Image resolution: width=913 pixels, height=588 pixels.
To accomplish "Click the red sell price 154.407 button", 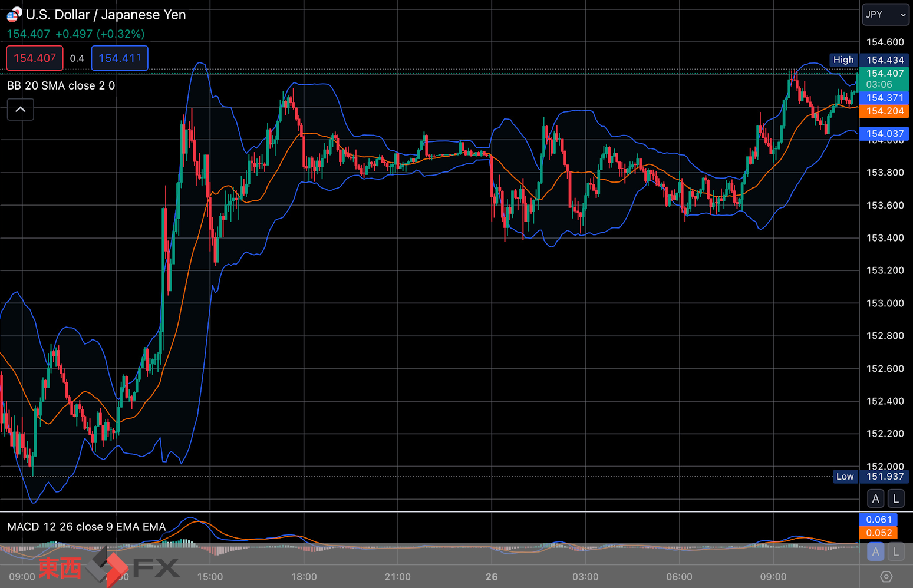I will click(35, 58).
